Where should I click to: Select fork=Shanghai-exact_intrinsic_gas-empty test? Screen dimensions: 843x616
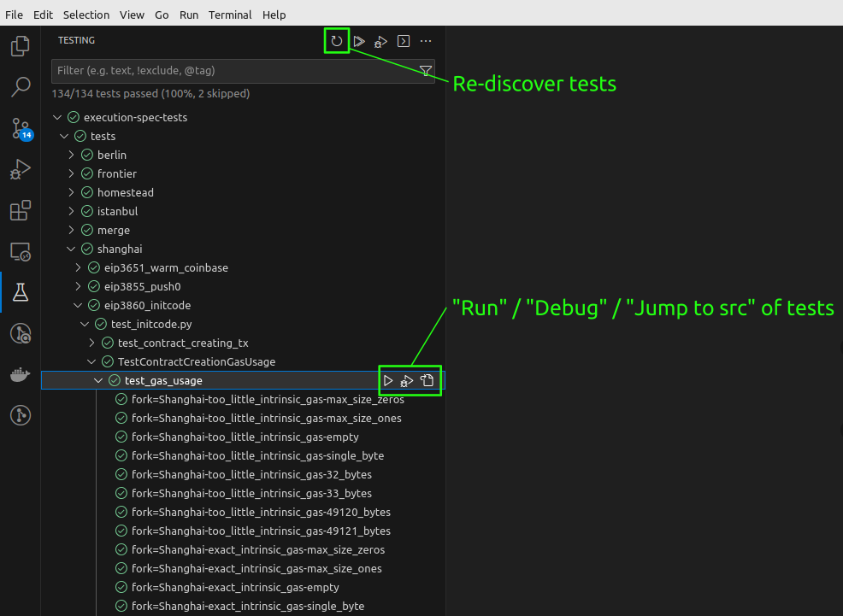(x=235, y=587)
